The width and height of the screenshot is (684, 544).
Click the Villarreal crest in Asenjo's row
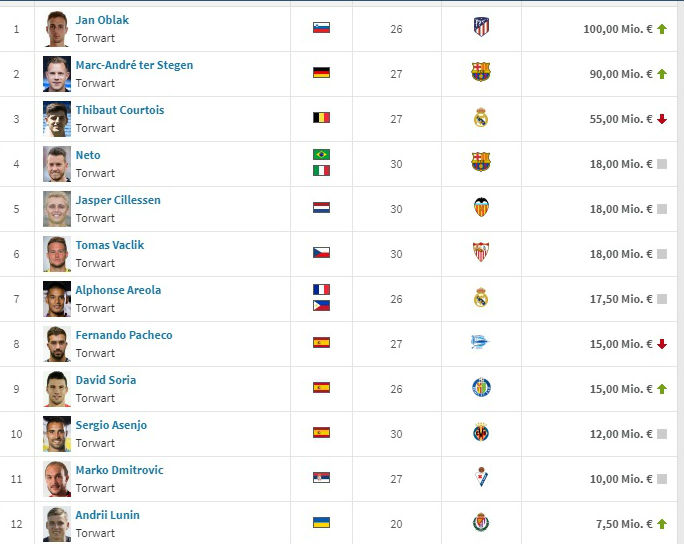(x=481, y=433)
